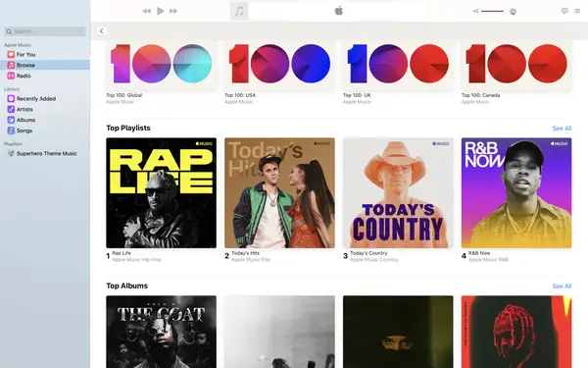
Task: Click the 'R&B Now' playlist title
Action: click(x=479, y=253)
